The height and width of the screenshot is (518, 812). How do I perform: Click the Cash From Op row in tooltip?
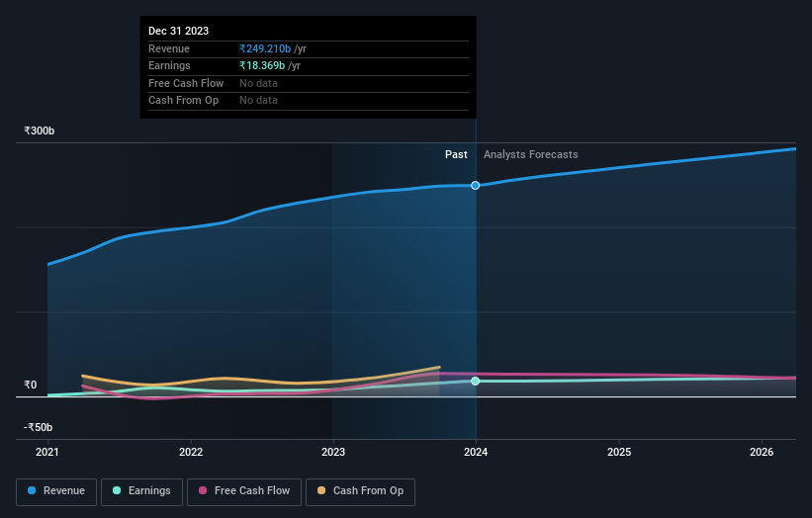coord(309,101)
